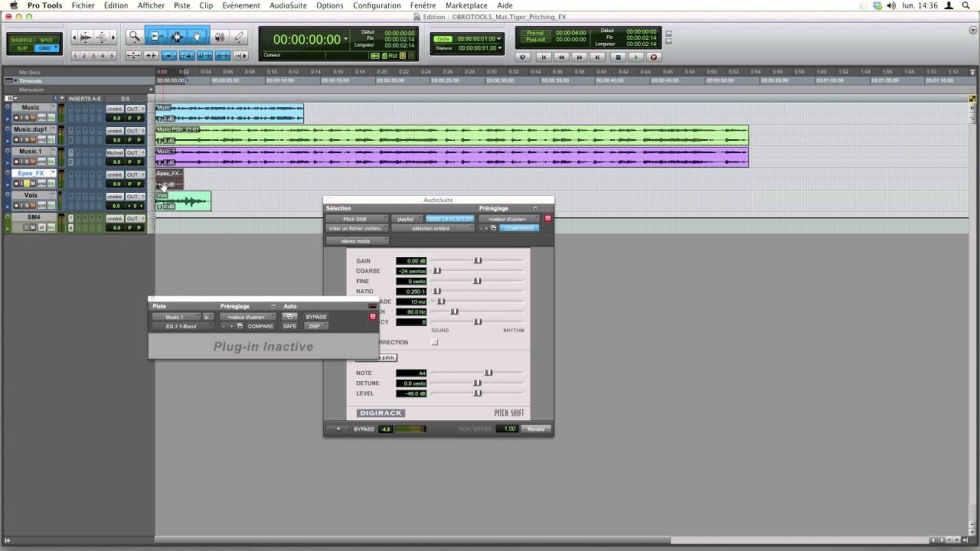This screenshot has height=551, width=980.
Task: Select the Scrubber speaker tool
Action: pos(220,37)
